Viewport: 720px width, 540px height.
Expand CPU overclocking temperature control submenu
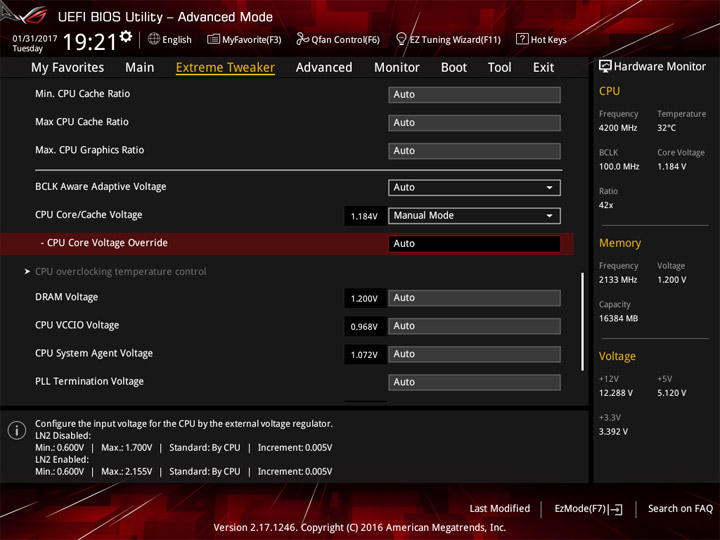pyautogui.click(x=120, y=271)
